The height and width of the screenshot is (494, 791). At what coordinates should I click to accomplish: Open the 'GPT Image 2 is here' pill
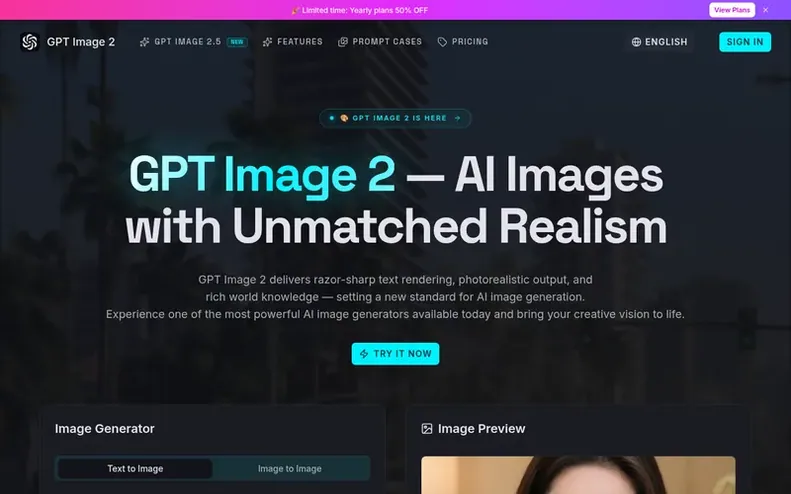click(x=395, y=118)
